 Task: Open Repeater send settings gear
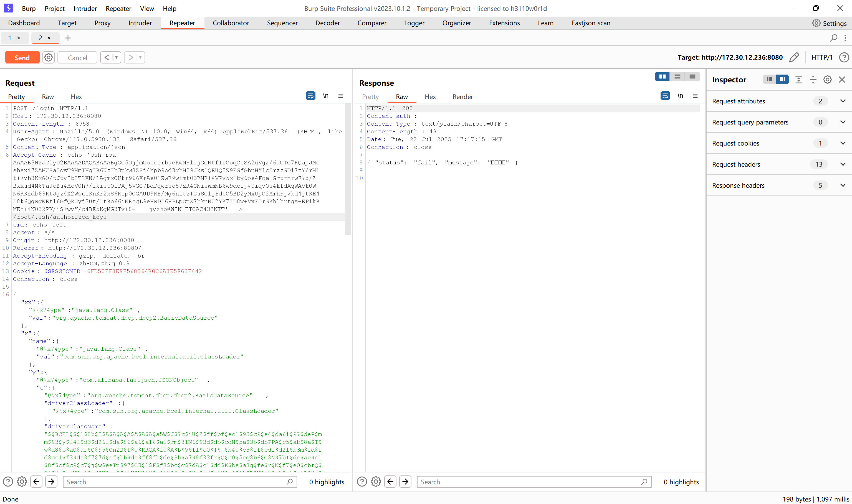click(x=49, y=57)
